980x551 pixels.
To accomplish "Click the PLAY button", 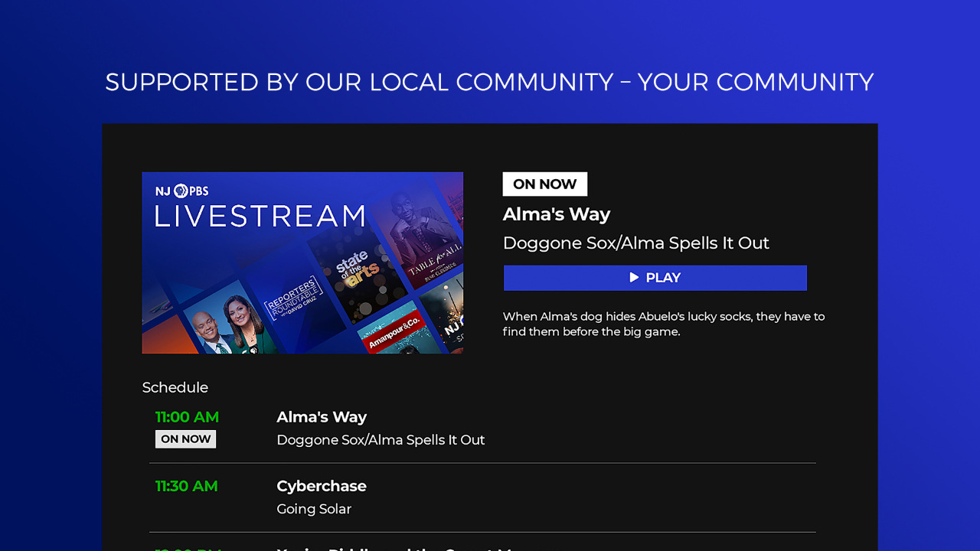I will tap(655, 278).
